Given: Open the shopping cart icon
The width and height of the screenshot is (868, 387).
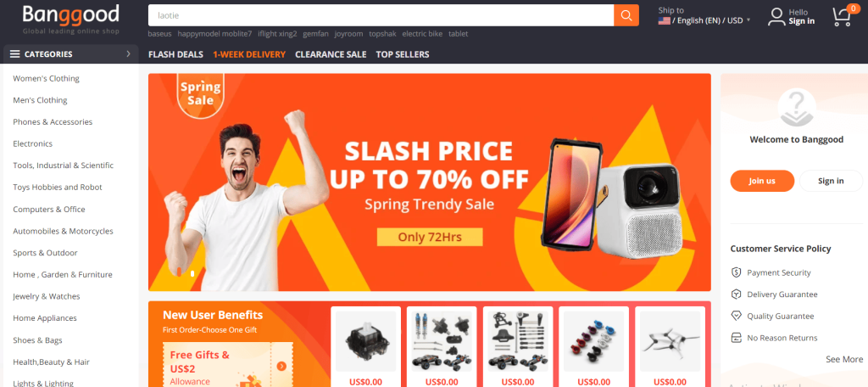Looking at the screenshot, I should (843, 16).
